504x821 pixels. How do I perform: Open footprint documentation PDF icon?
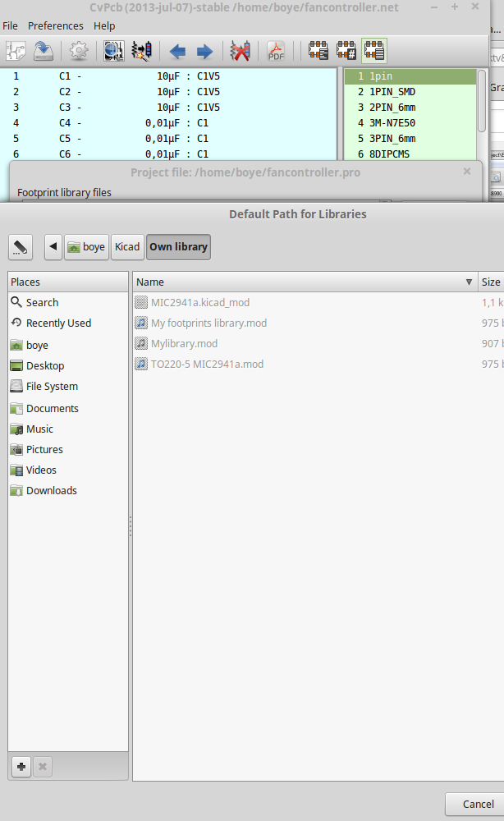(x=276, y=51)
